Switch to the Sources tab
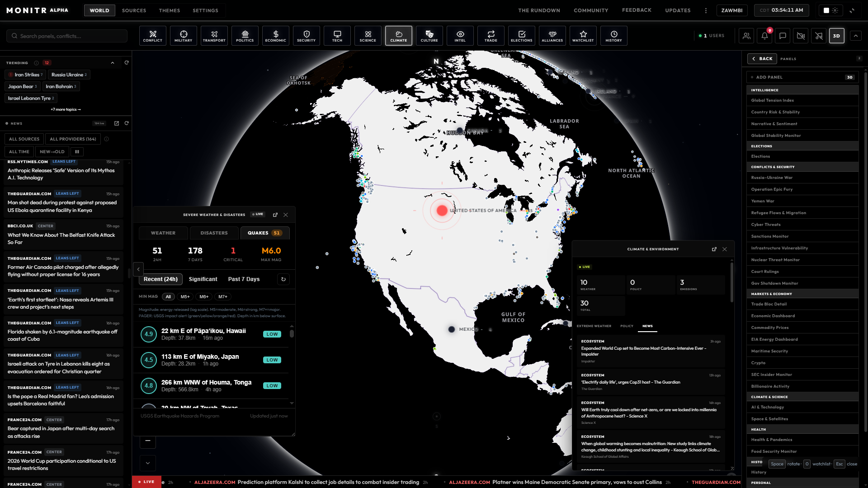 [x=134, y=10]
